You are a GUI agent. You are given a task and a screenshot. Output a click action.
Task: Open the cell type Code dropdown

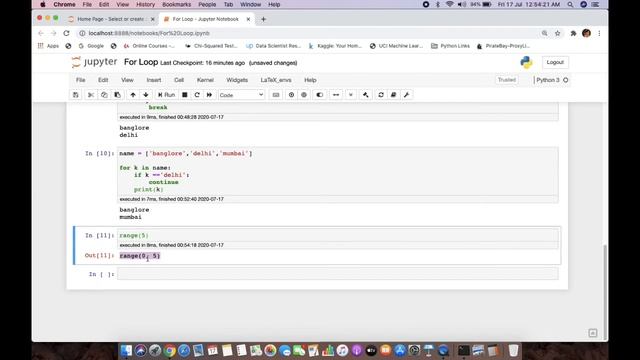(241, 95)
